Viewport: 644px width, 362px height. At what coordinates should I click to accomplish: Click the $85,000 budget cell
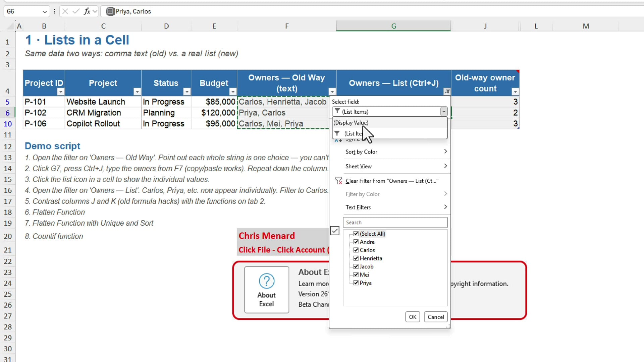214,102
